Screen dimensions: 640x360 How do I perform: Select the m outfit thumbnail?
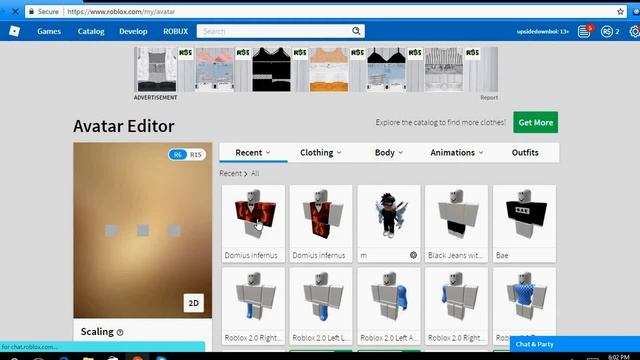coord(389,216)
